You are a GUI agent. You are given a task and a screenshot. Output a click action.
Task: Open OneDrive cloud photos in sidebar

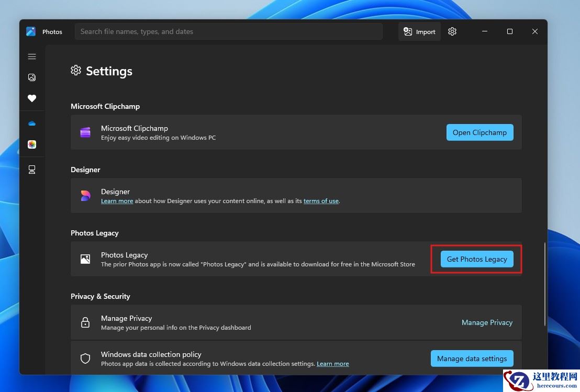(32, 124)
